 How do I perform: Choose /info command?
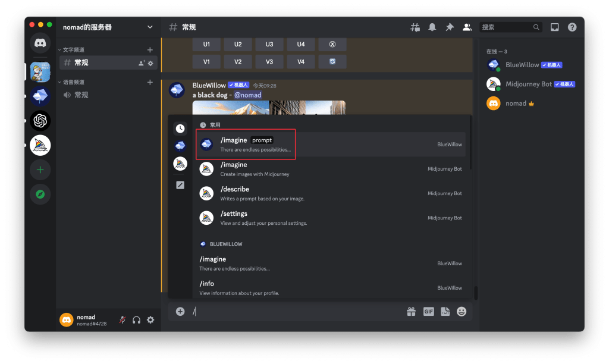click(331, 288)
